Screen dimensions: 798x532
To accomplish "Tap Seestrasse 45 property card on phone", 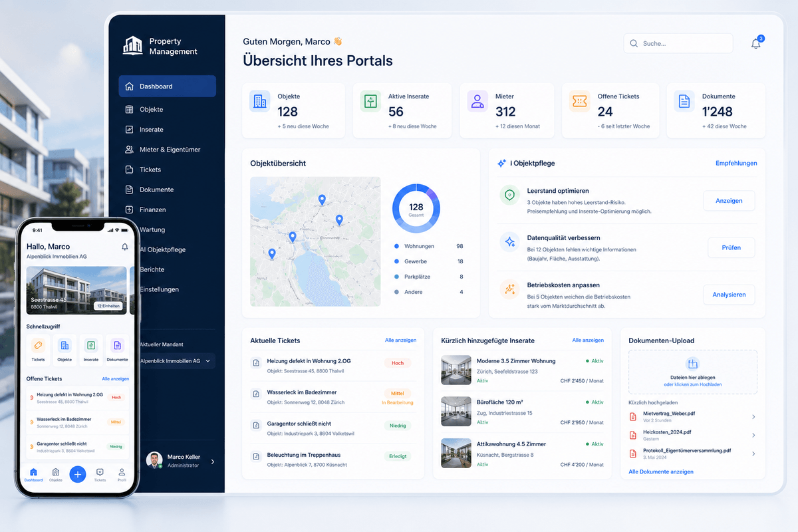I will coord(76,291).
